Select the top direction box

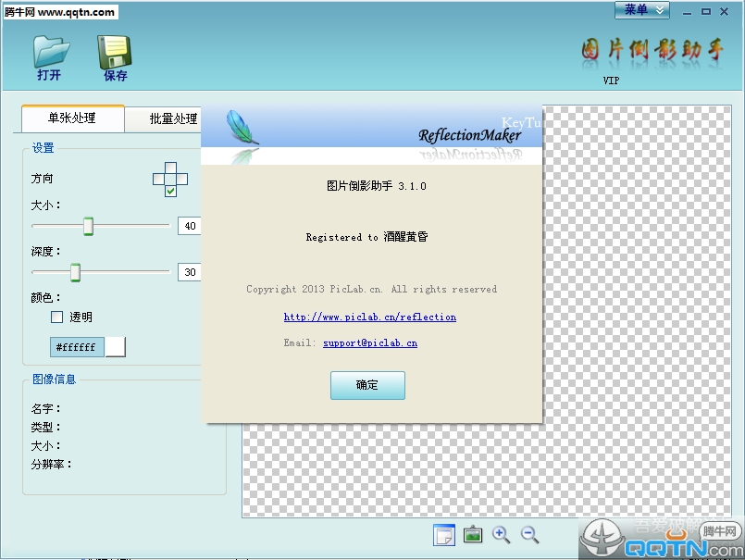[170, 168]
